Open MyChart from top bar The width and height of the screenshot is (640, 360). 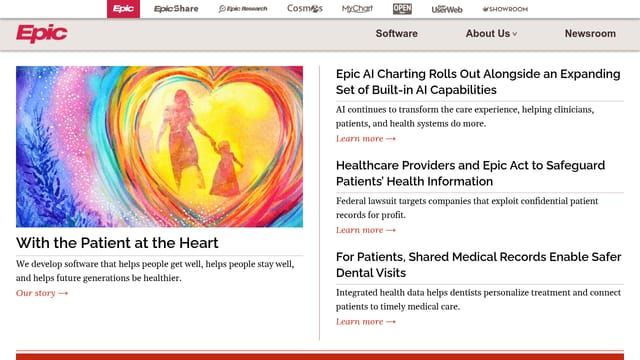coord(357,9)
